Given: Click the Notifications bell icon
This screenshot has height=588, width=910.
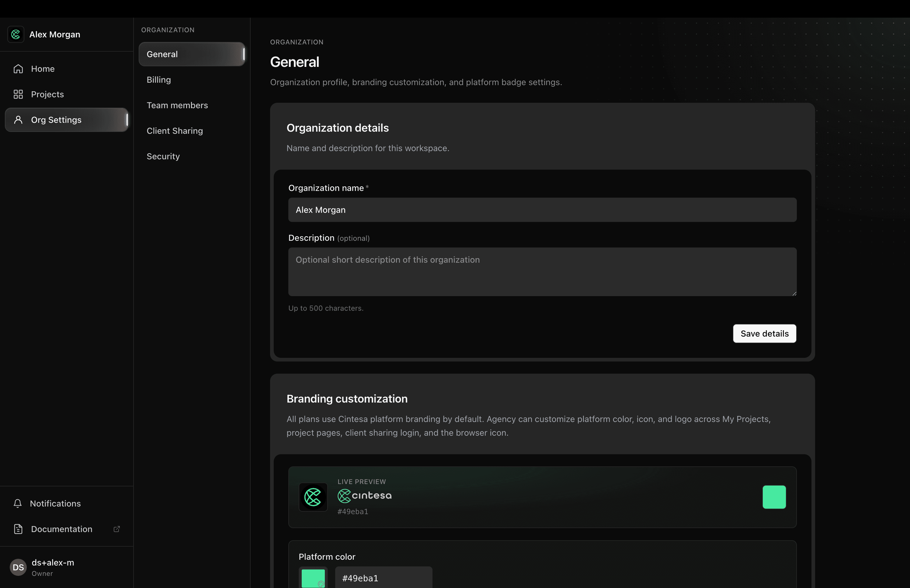Looking at the screenshot, I should tap(18, 503).
